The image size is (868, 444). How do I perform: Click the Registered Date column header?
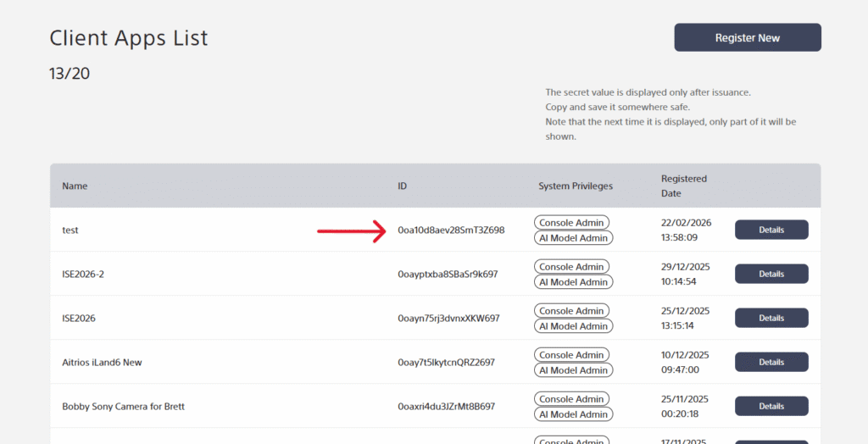click(x=683, y=186)
